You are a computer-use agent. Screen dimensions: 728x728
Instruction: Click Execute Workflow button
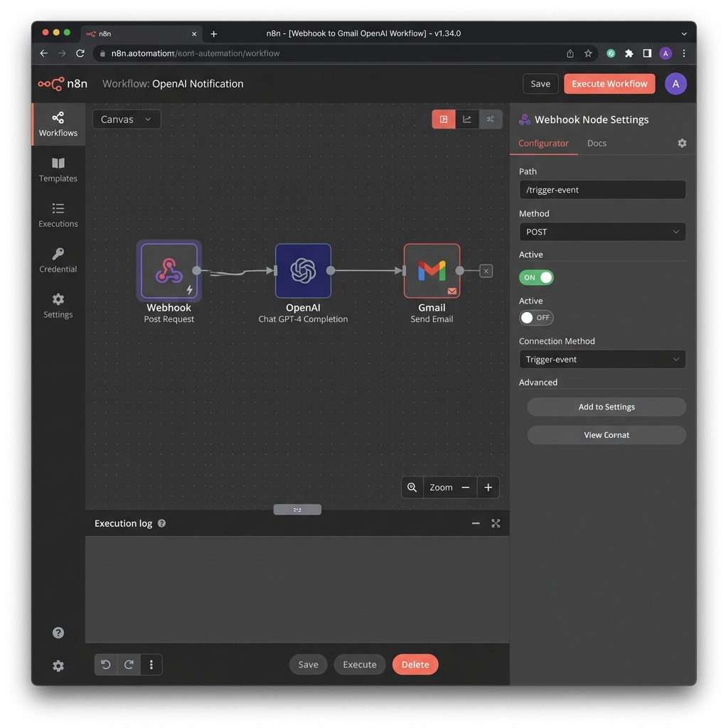[x=609, y=84]
